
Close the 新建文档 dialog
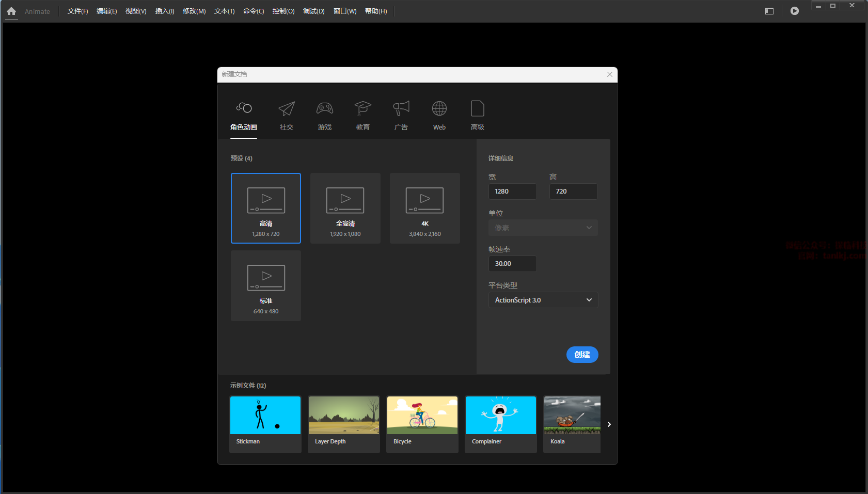pyautogui.click(x=610, y=74)
